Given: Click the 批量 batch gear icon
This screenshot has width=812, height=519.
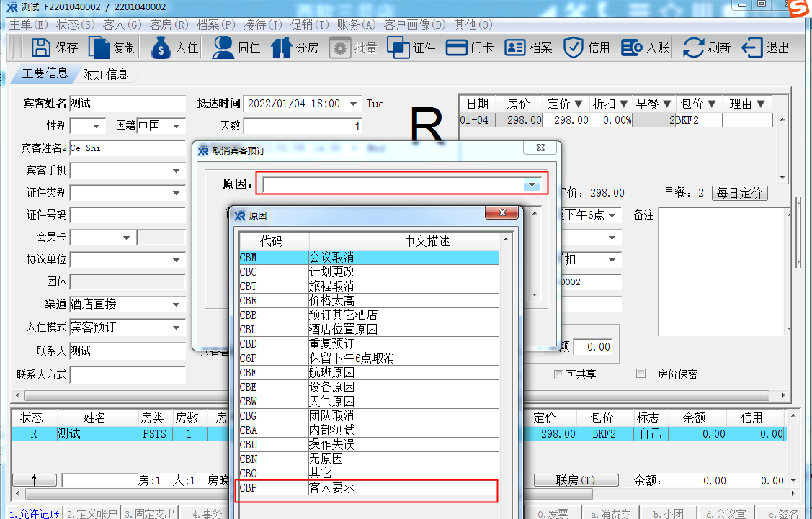Looking at the screenshot, I should [340, 48].
